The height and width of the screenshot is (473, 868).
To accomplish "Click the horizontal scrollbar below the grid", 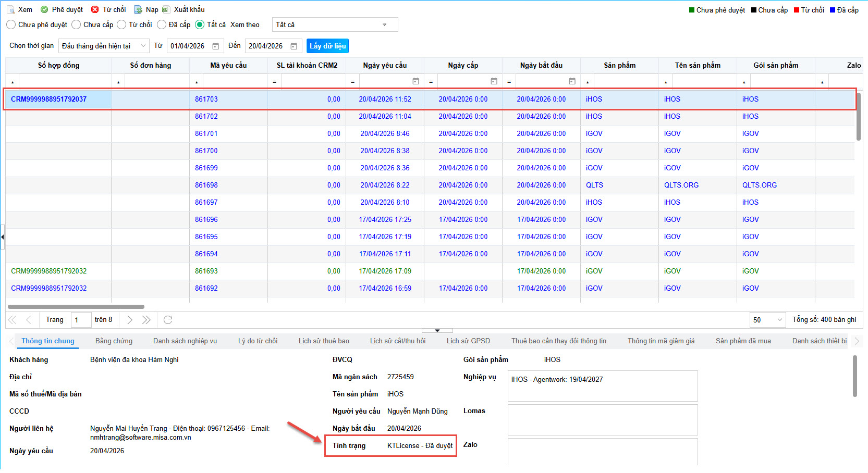I will (76, 307).
